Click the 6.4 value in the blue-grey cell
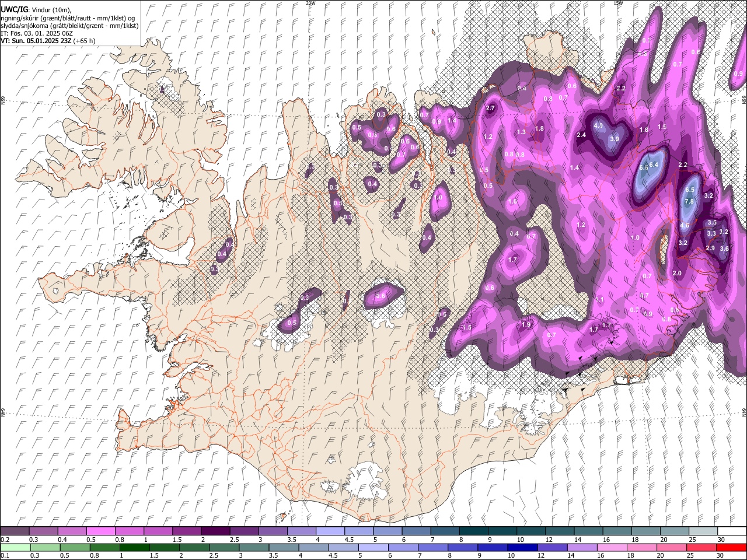 tap(654, 165)
